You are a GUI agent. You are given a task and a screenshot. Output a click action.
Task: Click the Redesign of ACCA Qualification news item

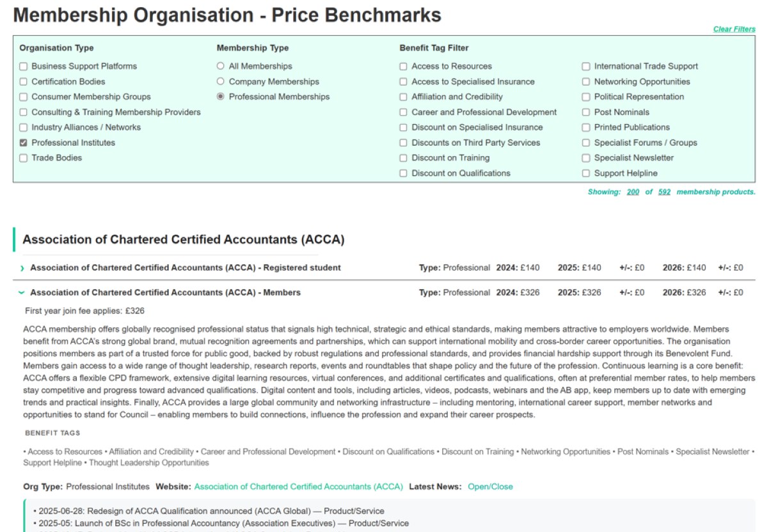tap(209, 511)
